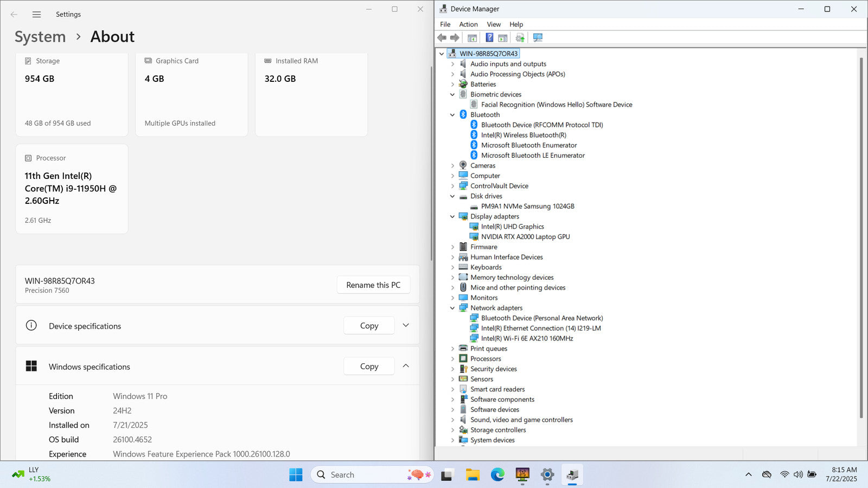Click the LLY stock widget on taskbar
This screenshot has width=868, height=488.
31,474
